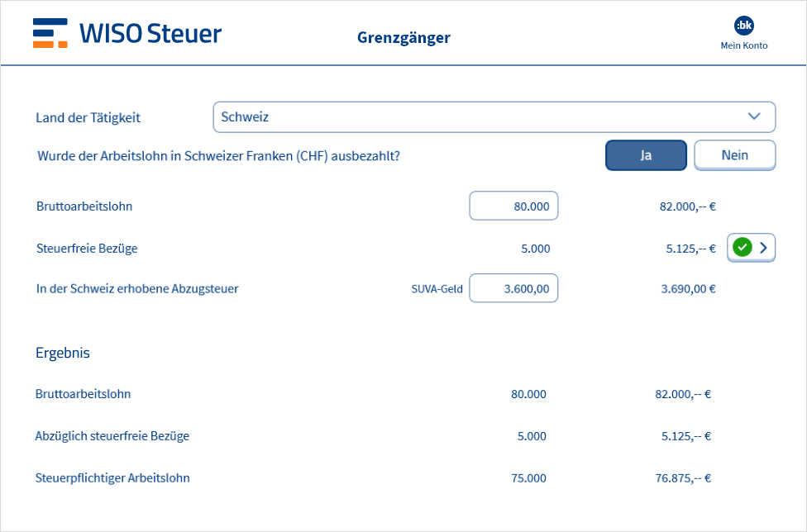807x532 pixels.
Task: Click the 'In der Schweiz erhobene Abzugsteuer' label
Action: click(137, 289)
